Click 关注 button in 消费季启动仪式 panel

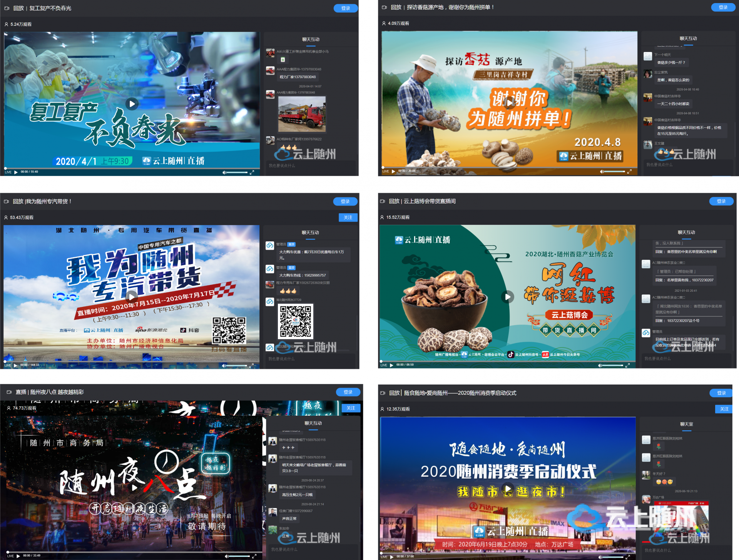pyautogui.click(x=724, y=409)
